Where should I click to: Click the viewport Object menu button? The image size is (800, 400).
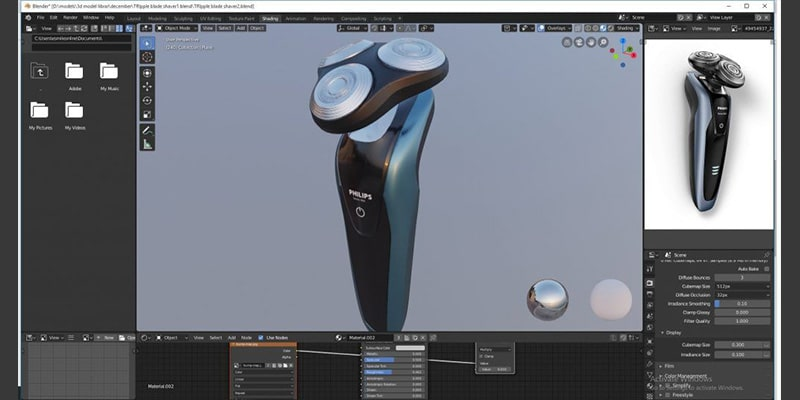click(257, 29)
